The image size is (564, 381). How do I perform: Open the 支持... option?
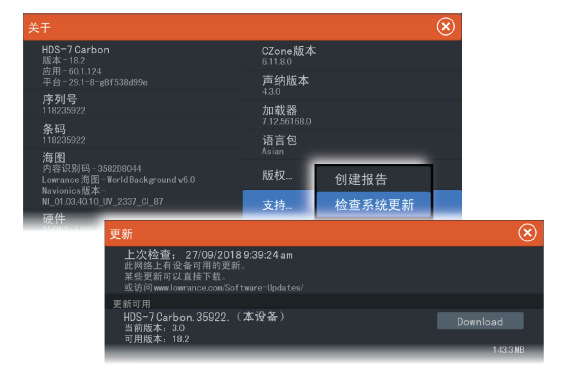coord(278,205)
